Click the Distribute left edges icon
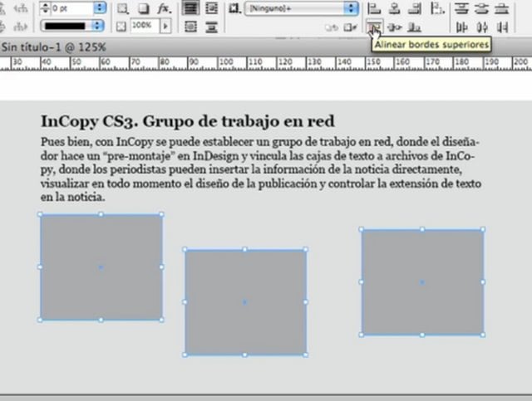This screenshot has width=532, height=401. coord(461,27)
